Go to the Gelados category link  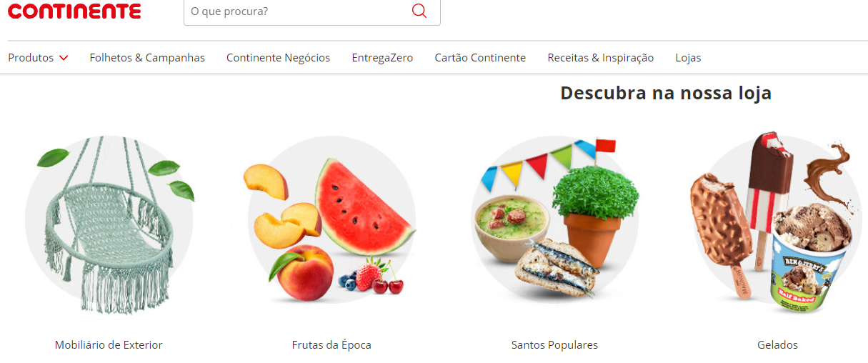click(x=777, y=345)
